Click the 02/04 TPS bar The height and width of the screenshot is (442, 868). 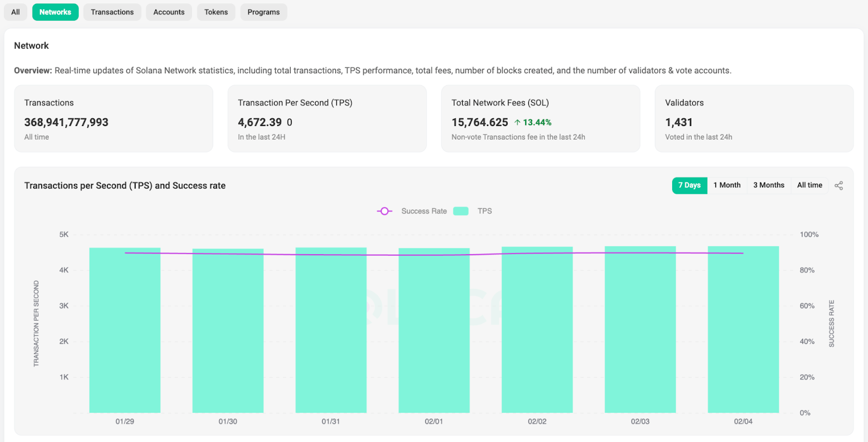(743, 331)
